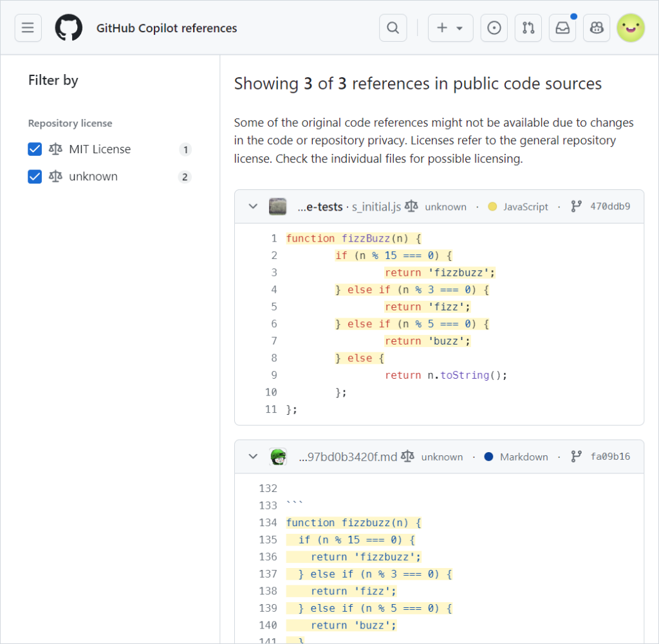This screenshot has width=659, height=644.
Task: Open the notifications inbox icon
Action: click(x=562, y=28)
